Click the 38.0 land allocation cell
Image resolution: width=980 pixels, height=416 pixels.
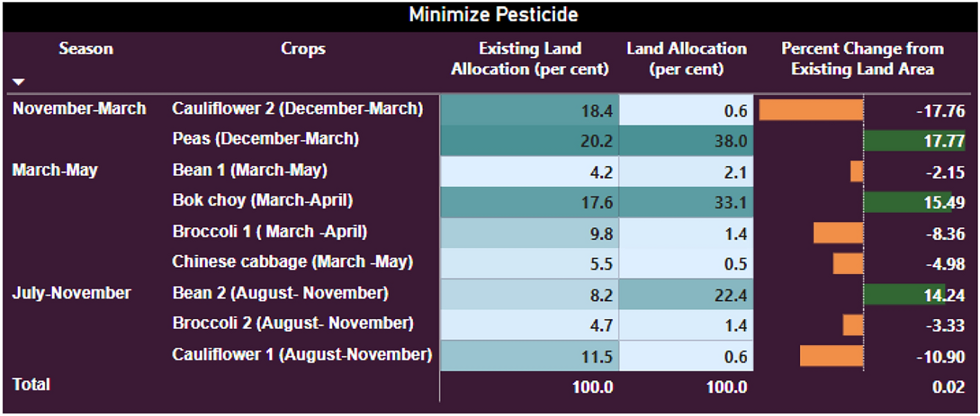pyautogui.click(x=686, y=141)
